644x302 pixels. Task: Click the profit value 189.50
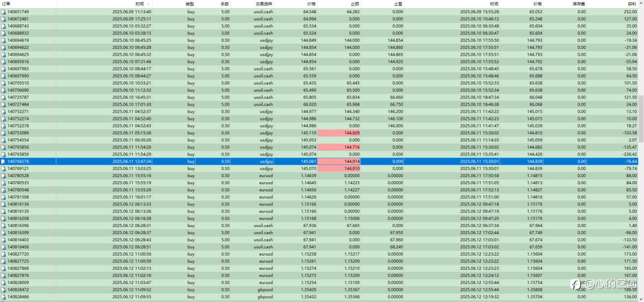[x=630, y=290]
